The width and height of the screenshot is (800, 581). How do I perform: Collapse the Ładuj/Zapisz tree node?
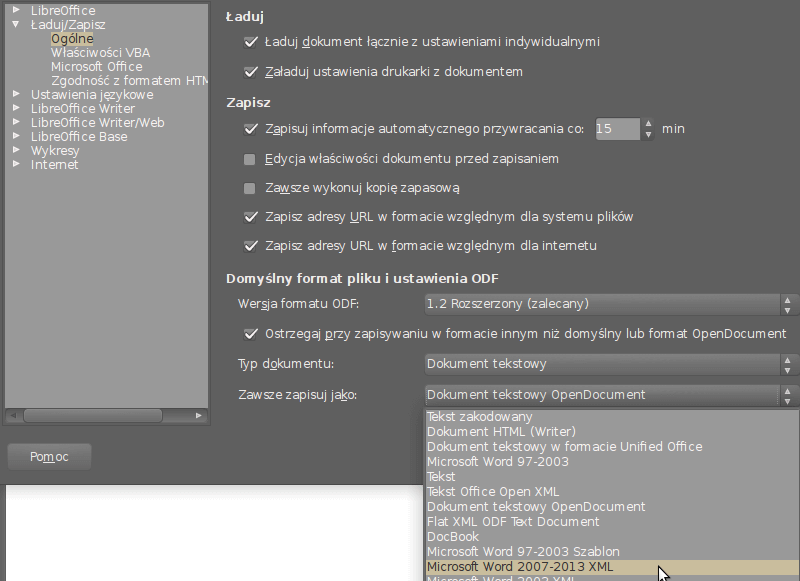[16, 24]
